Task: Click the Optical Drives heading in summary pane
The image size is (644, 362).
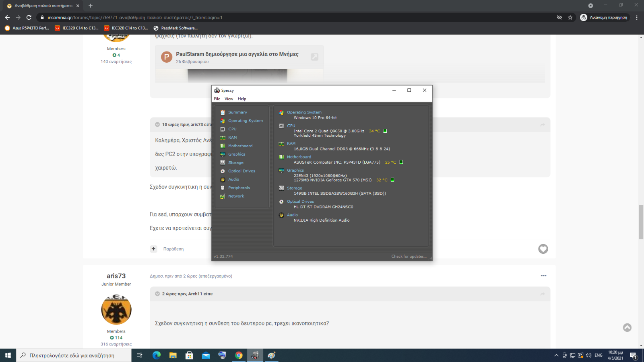Action: coord(300,202)
